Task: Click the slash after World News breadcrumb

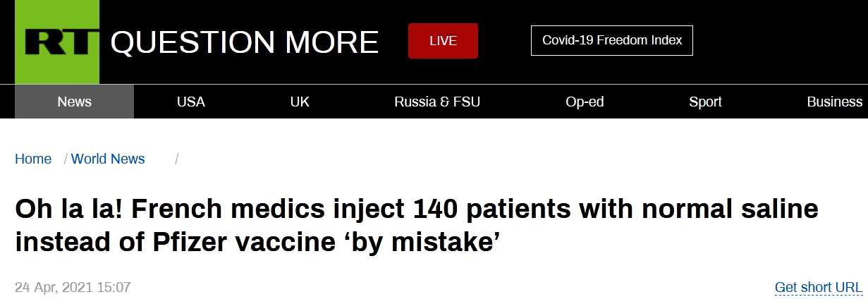Action: click(x=176, y=159)
